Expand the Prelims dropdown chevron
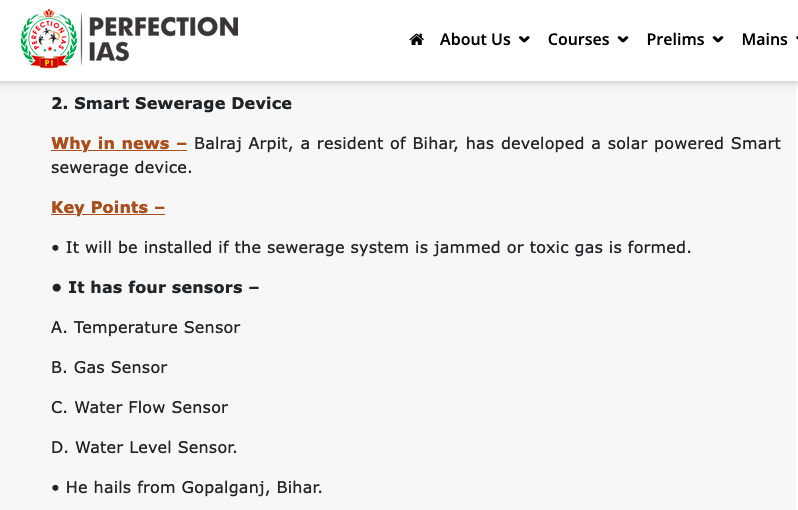The width and height of the screenshot is (798, 510). [718, 39]
